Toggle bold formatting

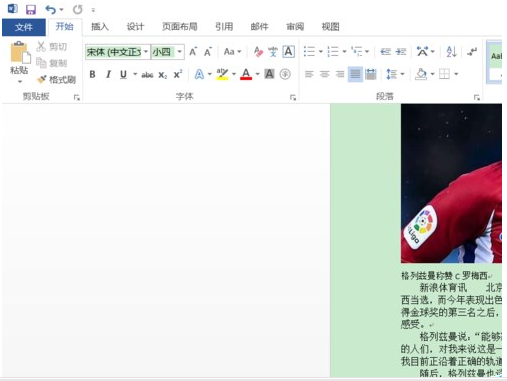(x=92, y=74)
